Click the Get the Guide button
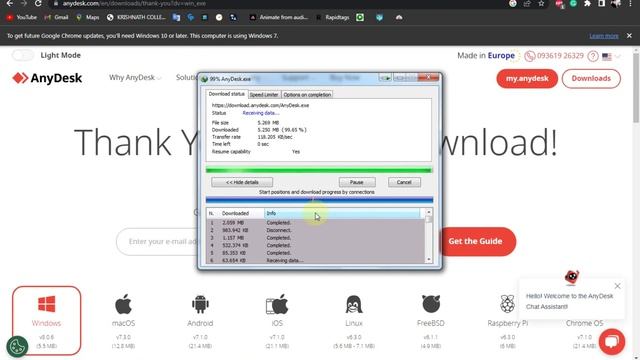This screenshot has width=640, height=360. point(476,241)
